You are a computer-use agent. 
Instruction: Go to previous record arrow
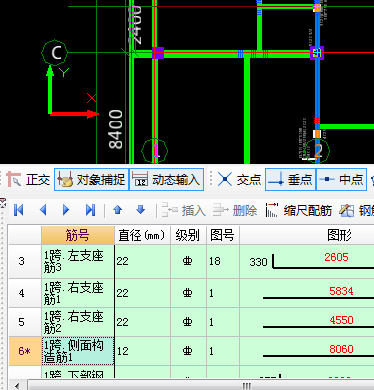[43, 210]
